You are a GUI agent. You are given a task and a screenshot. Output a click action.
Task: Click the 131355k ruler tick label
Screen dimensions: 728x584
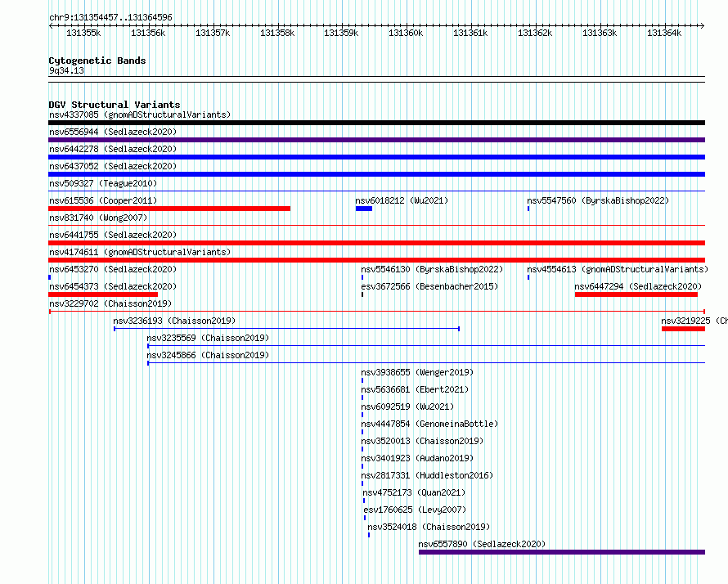click(x=83, y=33)
